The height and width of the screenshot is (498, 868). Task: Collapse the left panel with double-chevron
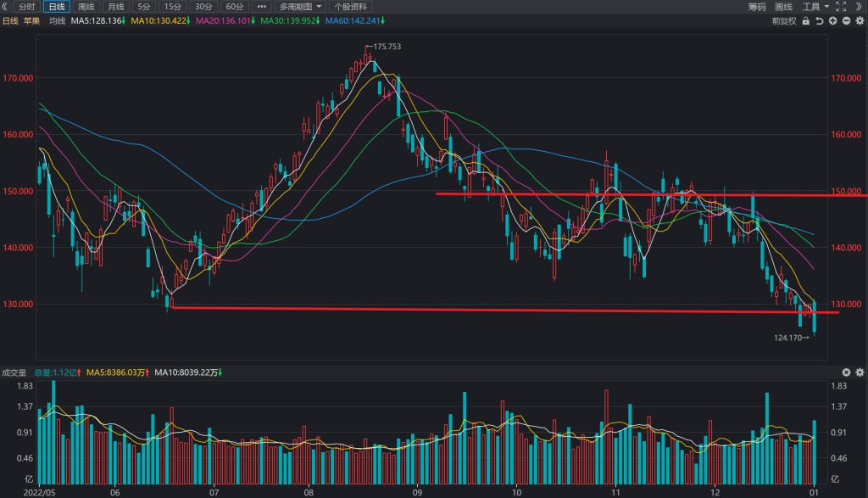pos(5,7)
